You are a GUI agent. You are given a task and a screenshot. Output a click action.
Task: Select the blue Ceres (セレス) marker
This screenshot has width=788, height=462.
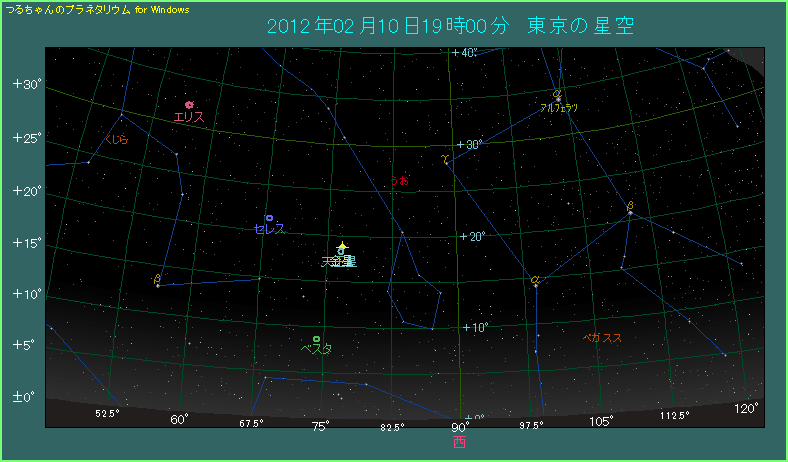(x=269, y=217)
